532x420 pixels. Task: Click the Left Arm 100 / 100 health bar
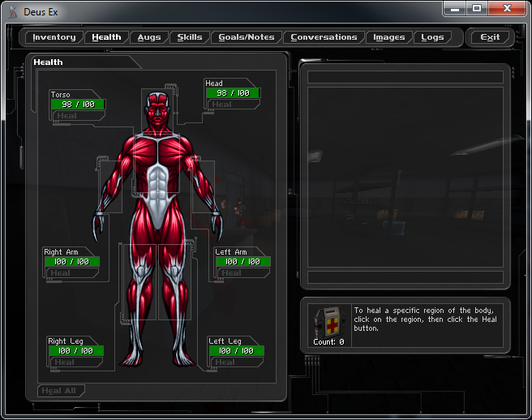pyautogui.click(x=243, y=262)
